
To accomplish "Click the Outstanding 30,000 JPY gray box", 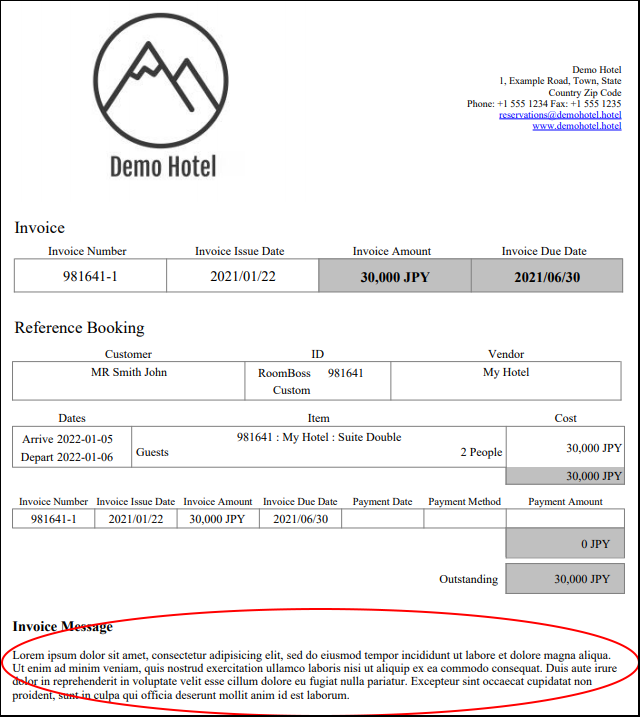I will click(565, 579).
